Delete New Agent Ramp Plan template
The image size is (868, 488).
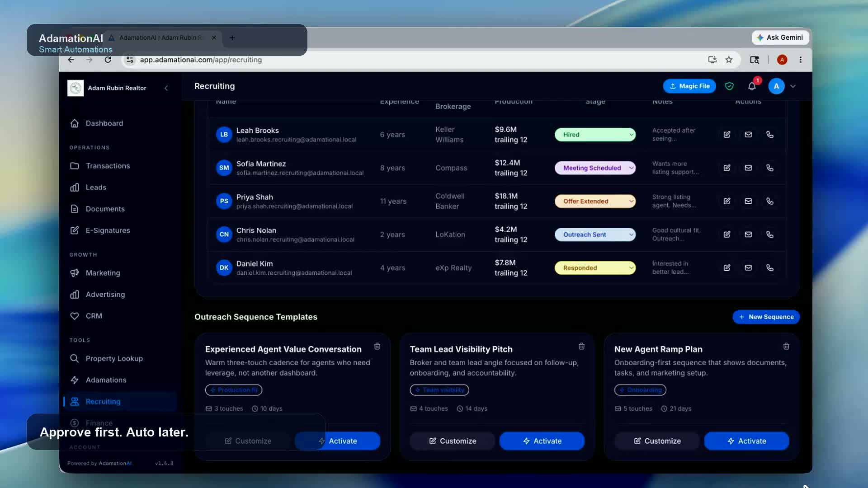tap(786, 347)
